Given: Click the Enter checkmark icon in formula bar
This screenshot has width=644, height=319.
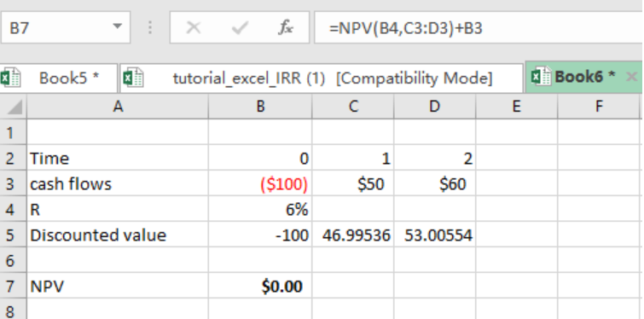Looking at the screenshot, I should pyautogui.click(x=240, y=27).
